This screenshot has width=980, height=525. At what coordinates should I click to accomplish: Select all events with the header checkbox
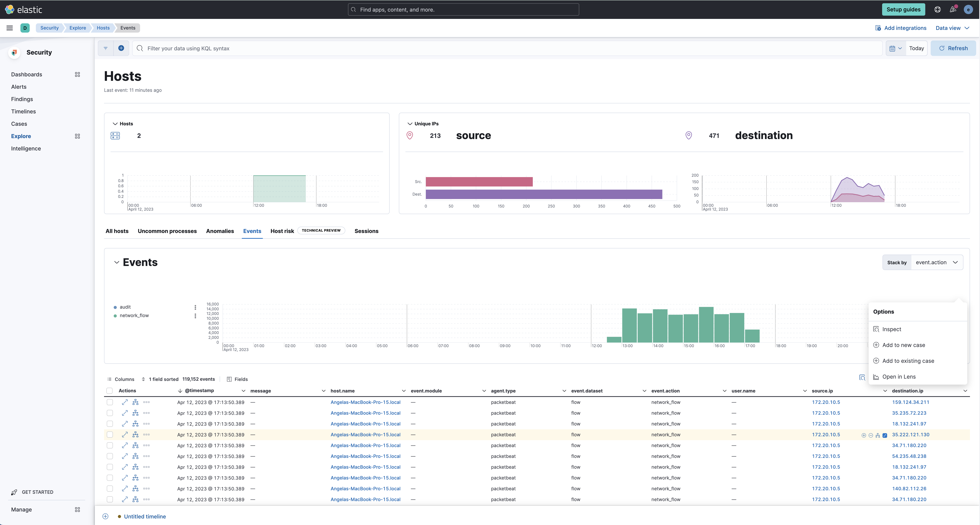[x=110, y=391]
